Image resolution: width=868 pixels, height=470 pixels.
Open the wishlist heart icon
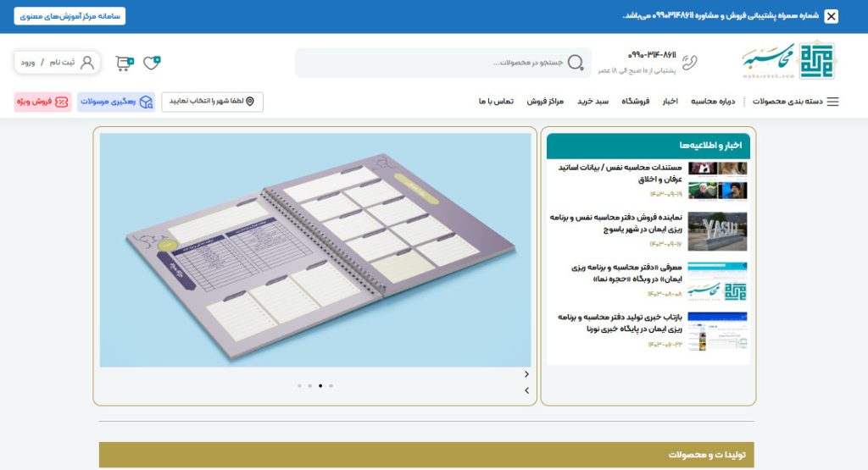(152, 63)
